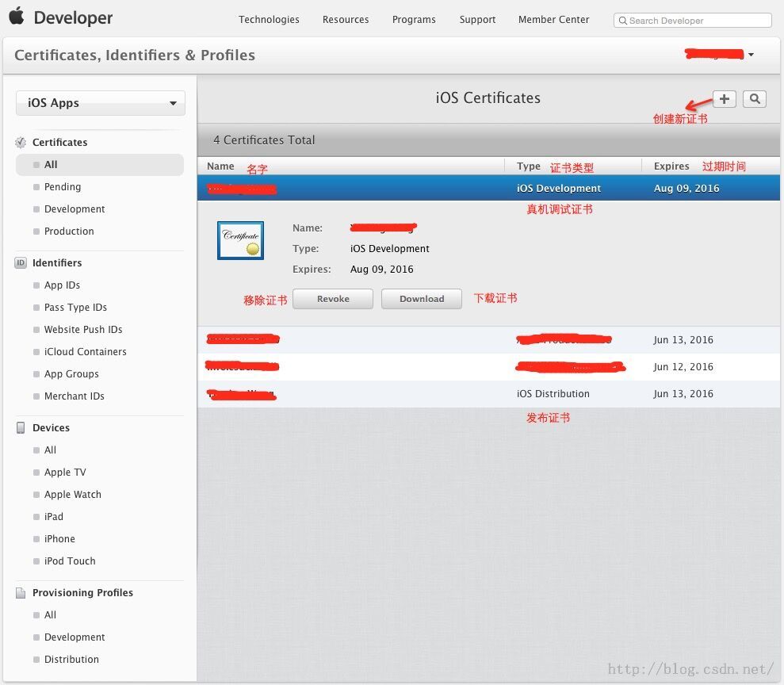The width and height of the screenshot is (784, 685).
Task: Click the Certificates section seal icon
Action: pyautogui.click(x=21, y=143)
